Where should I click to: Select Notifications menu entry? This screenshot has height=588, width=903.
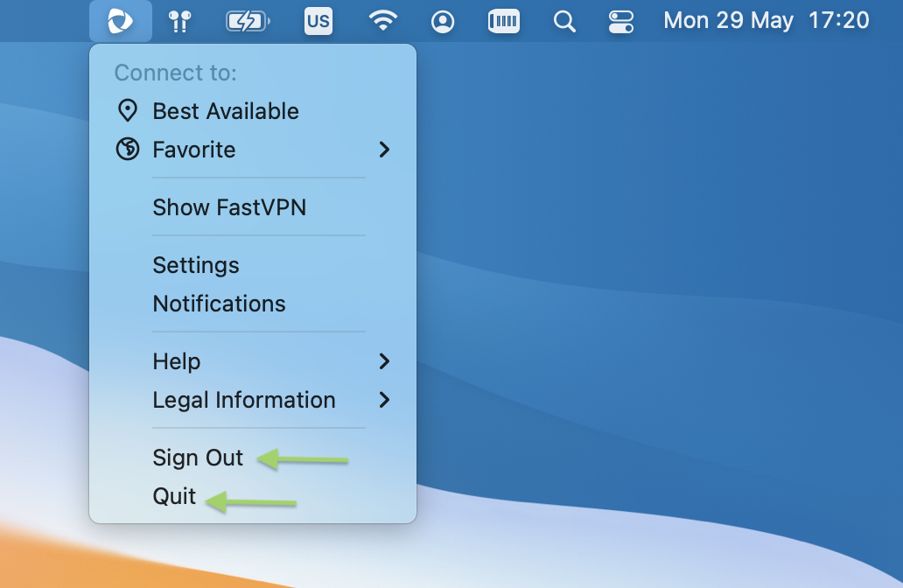pos(219,304)
